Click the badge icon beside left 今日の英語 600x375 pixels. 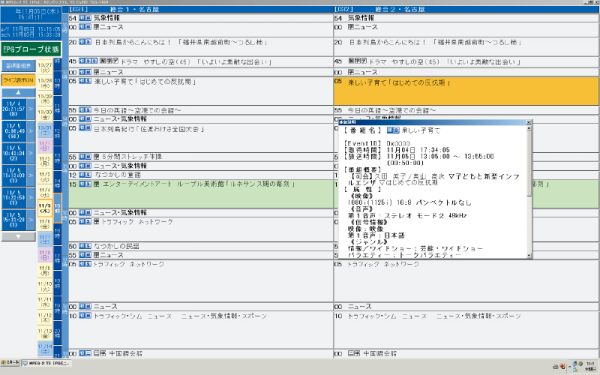tap(85, 110)
